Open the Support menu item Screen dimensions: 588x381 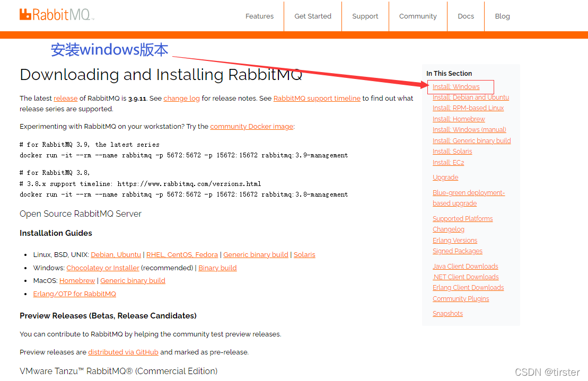[x=365, y=16]
